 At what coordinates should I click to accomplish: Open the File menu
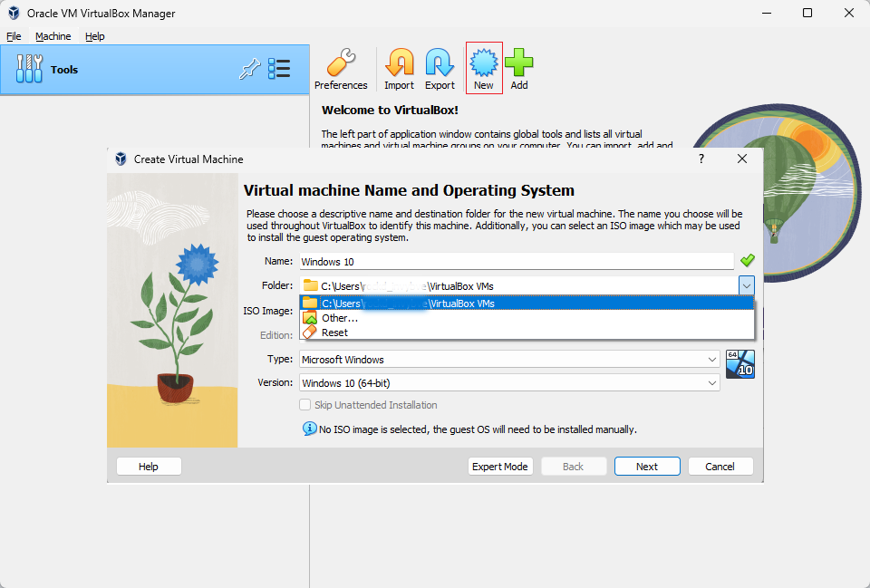(14, 36)
